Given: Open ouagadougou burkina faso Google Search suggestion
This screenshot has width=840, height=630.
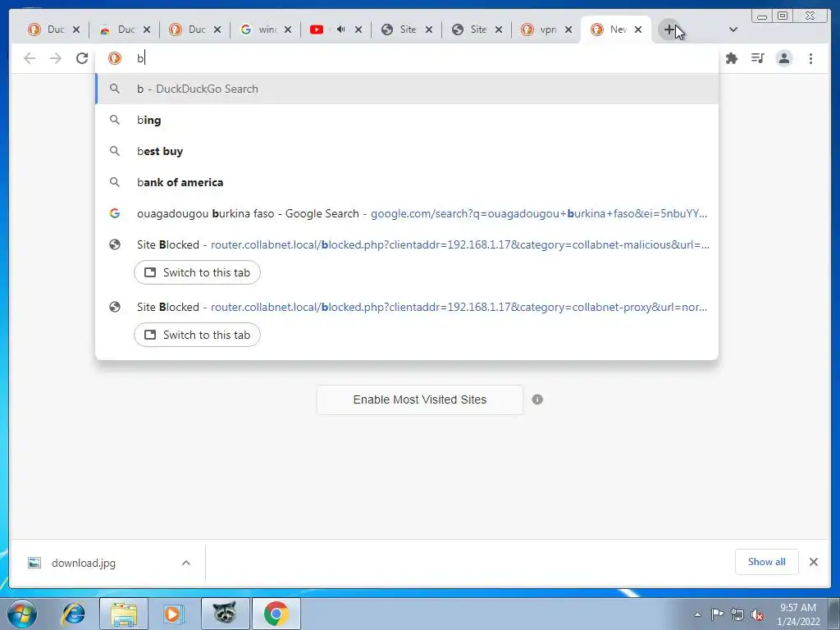Looking at the screenshot, I should click(x=407, y=213).
